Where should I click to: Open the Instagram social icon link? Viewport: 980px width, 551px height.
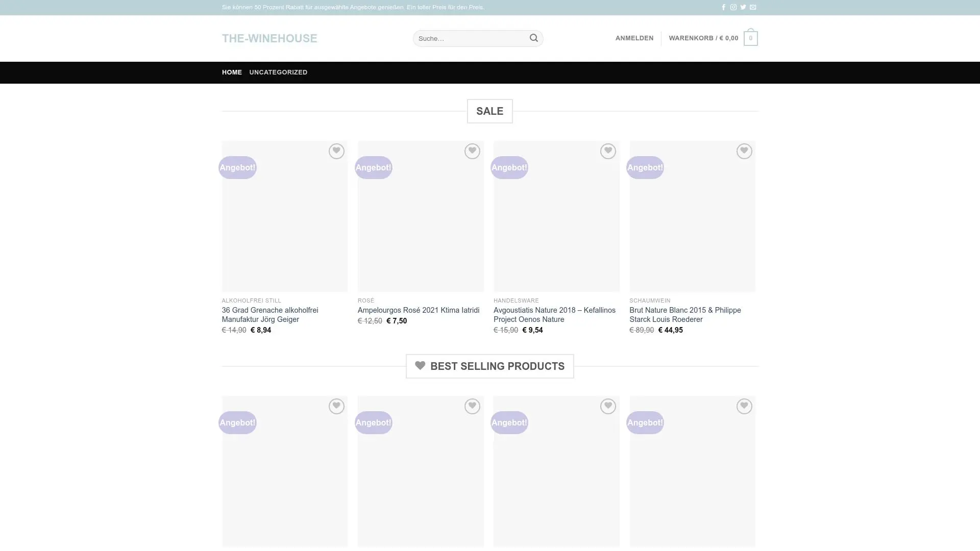(733, 7)
